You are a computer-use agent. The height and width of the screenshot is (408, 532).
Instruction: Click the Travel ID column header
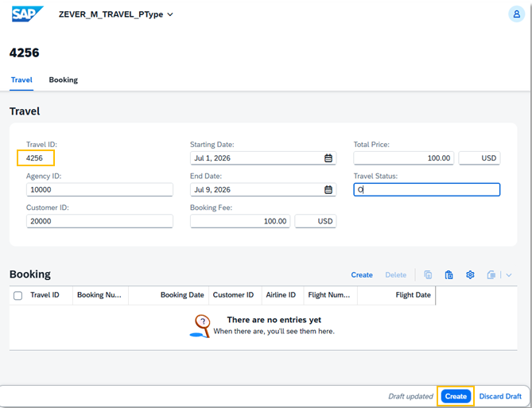45,295
